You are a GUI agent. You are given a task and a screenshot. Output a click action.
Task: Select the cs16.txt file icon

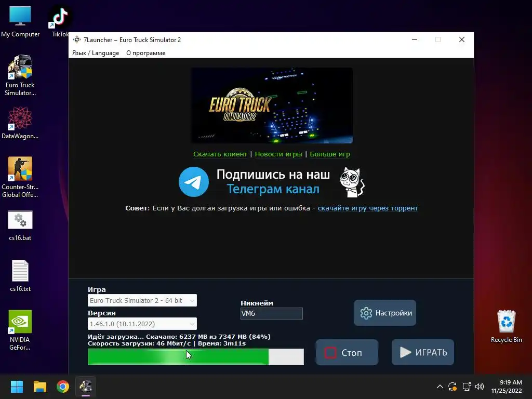point(20,275)
